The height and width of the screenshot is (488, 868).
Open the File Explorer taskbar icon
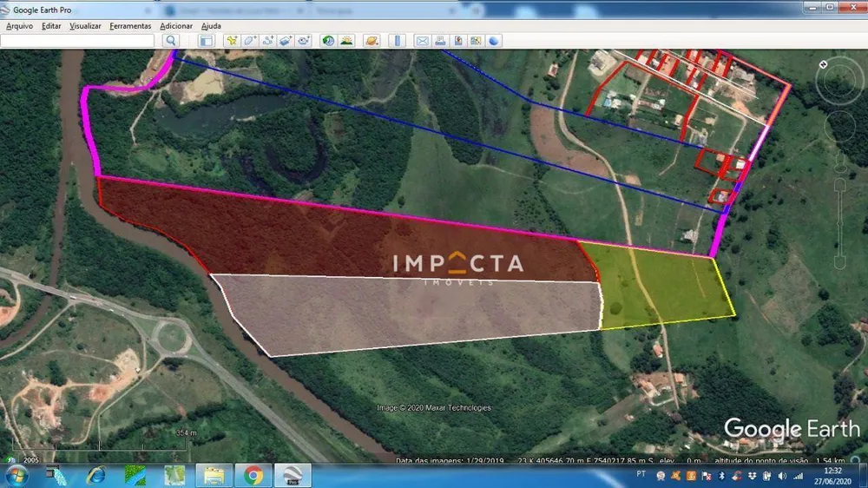pos(214,476)
